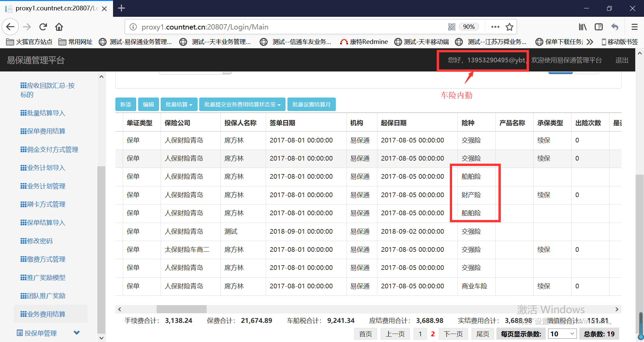Open the Firefox library icon
The width and height of the screenshot is (644, 342).
coord(582,27)
